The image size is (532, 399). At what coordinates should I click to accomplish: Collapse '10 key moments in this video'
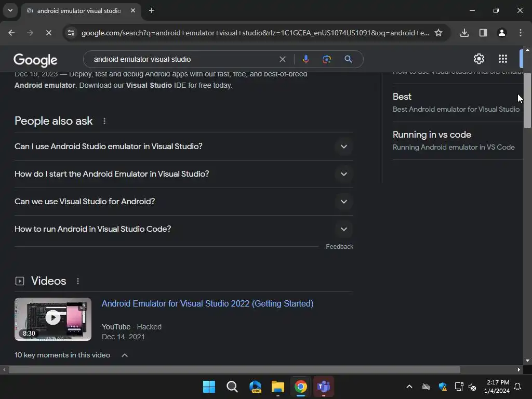[x=125, y=355]
